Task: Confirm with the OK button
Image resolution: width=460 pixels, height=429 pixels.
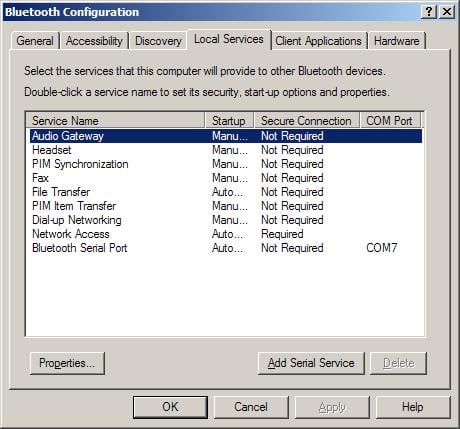Action: 170,407
